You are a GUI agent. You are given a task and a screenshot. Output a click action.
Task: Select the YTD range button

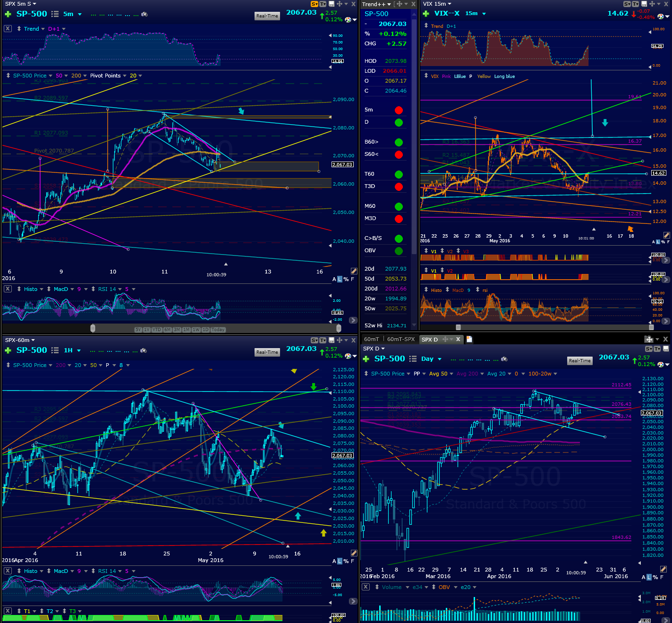[x=157, y=330]
